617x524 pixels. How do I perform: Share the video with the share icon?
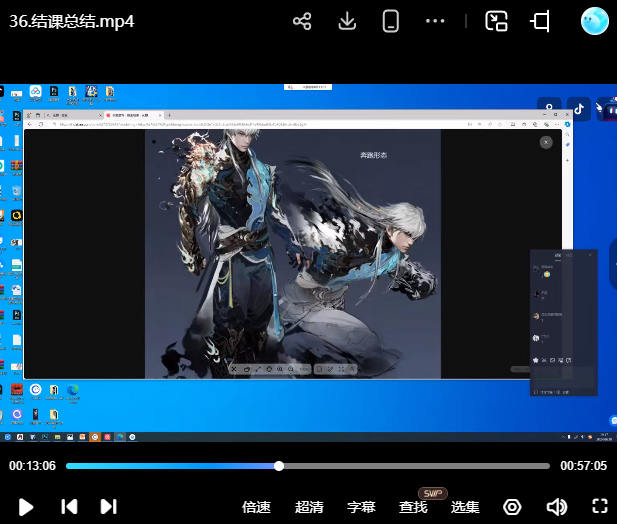302,21
